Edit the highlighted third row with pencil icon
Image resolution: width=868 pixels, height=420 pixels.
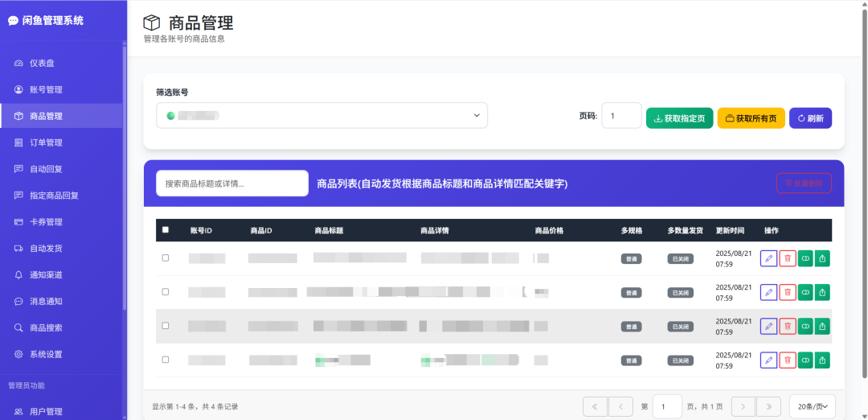point(768,327)
